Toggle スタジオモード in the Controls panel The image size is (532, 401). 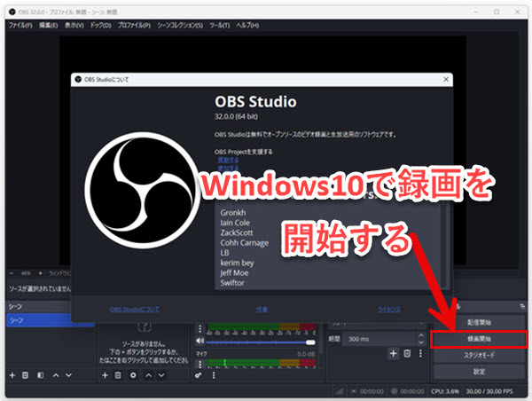479,355
